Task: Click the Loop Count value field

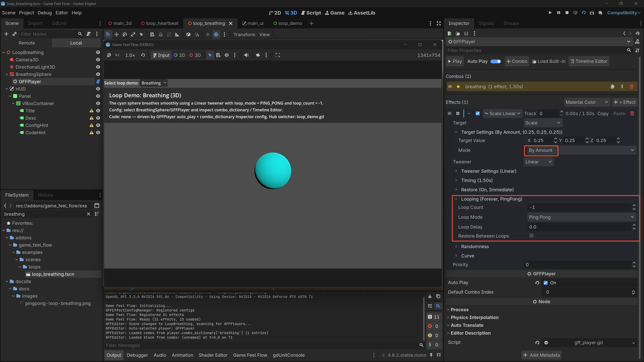Action: (x=579, y=207)
